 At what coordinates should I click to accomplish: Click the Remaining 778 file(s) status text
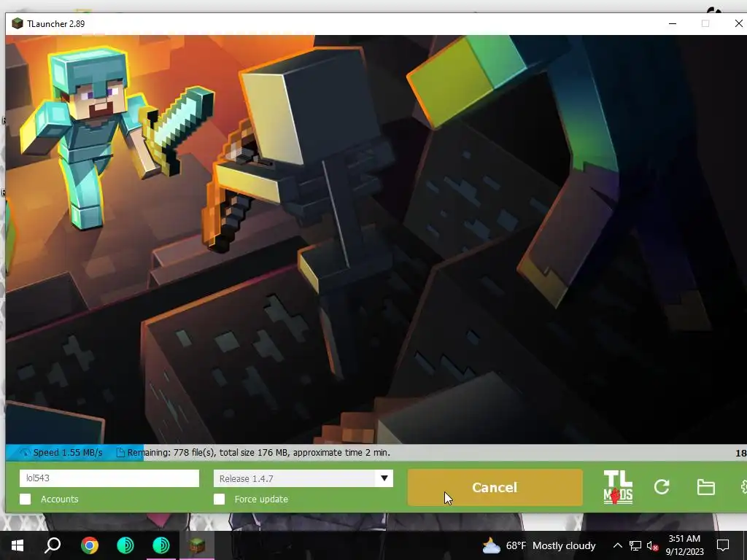259,453
